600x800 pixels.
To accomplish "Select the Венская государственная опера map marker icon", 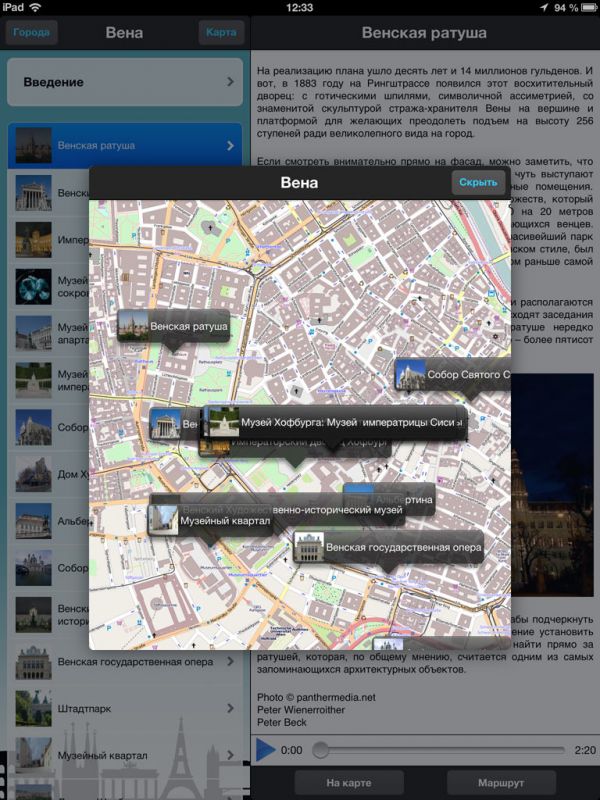I will [x=309, y=547].
